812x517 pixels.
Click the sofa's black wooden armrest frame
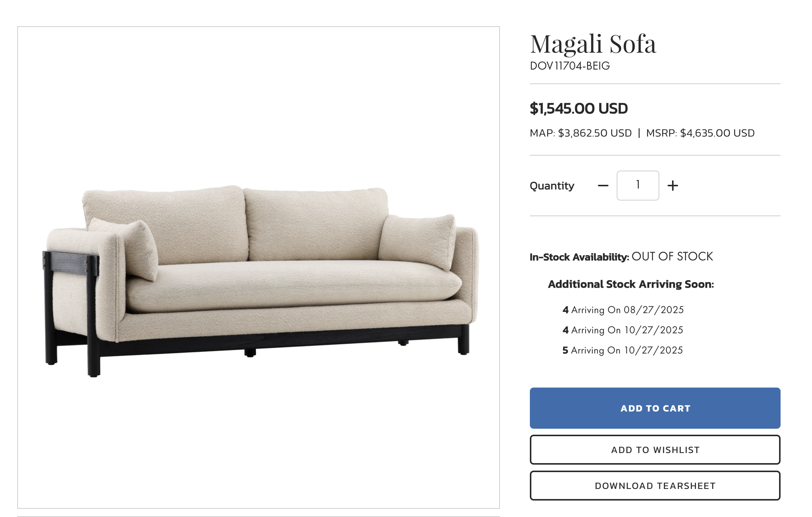click(71, 263)
